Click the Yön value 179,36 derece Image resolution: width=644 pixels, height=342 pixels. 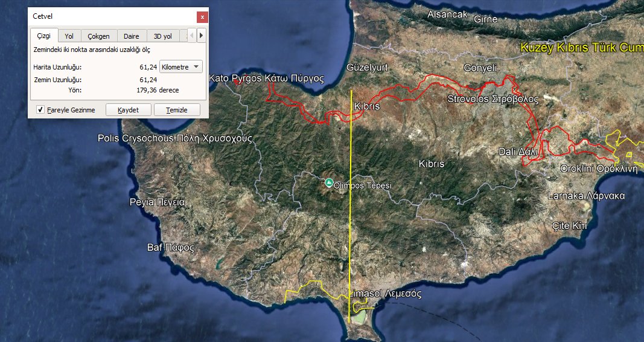pyautogui.click(x=158, y=90)
